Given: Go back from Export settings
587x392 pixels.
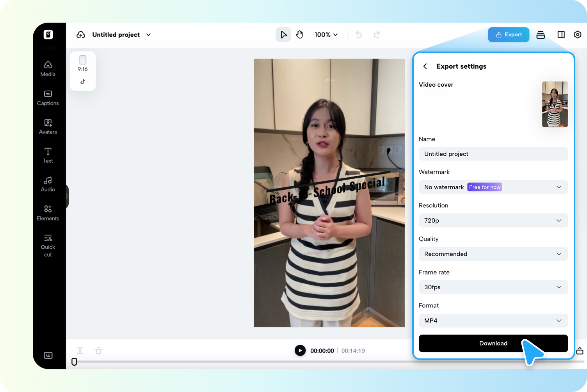Looking at the screenshot, I should tap(425, 66).
